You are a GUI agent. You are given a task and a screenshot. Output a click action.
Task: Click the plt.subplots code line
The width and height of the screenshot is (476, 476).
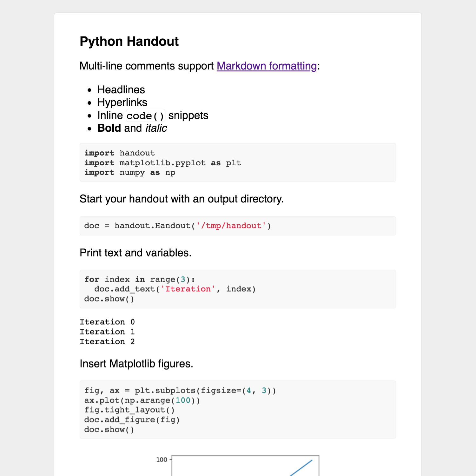[x=180, y=391]
